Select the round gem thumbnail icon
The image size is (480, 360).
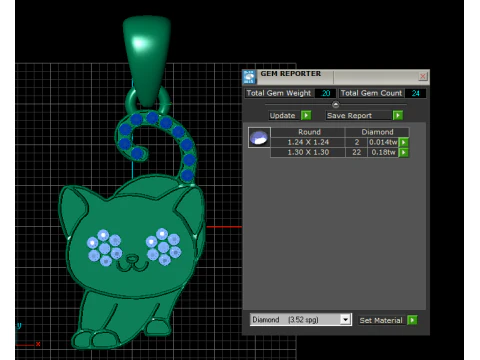click(259, 137)
